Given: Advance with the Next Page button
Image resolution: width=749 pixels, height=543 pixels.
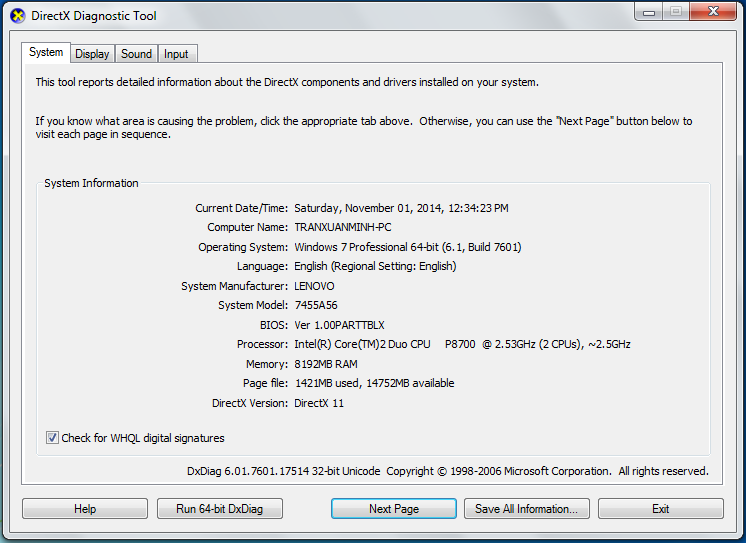Looking at the screenshot, I should tap(394, 509).
